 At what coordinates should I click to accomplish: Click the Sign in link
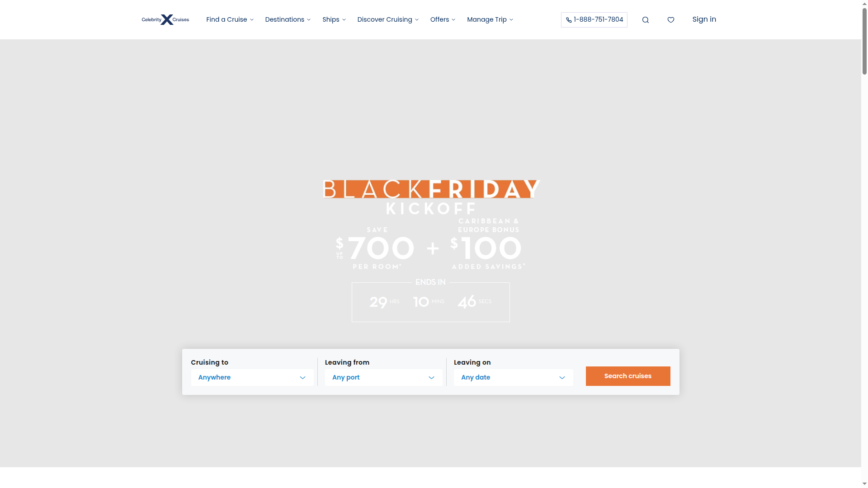pyautogui.click(x=704, y=19)
